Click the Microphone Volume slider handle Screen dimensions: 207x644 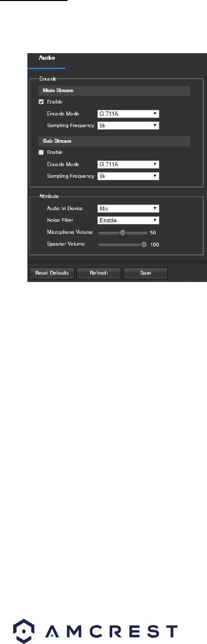(122, 232)
